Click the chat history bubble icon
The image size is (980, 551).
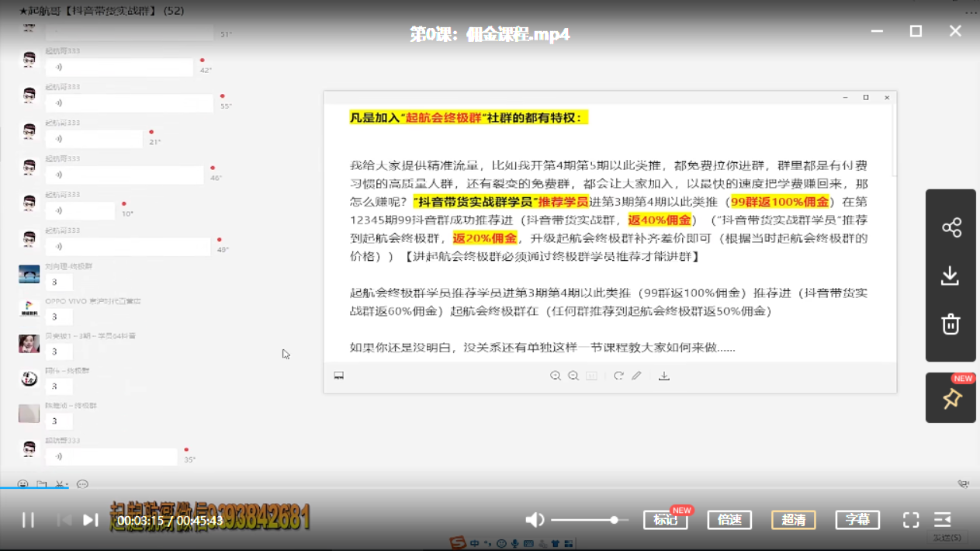coord(82,484)
